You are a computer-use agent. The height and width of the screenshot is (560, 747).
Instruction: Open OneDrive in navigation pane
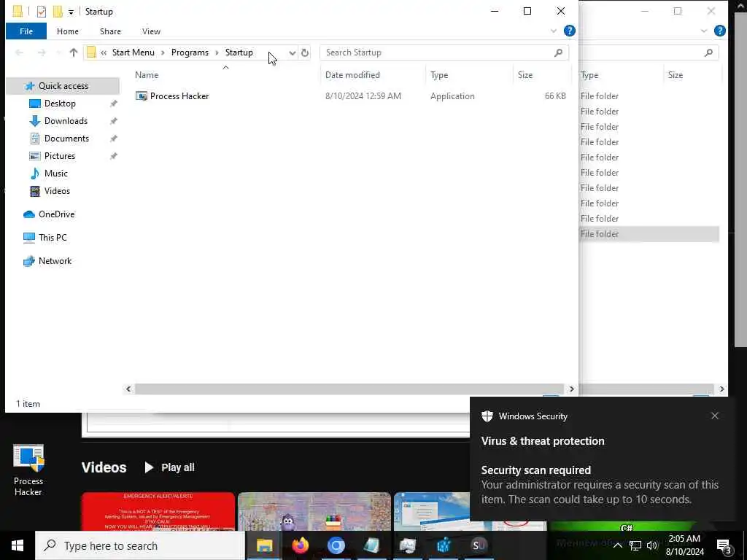(55, 214)
